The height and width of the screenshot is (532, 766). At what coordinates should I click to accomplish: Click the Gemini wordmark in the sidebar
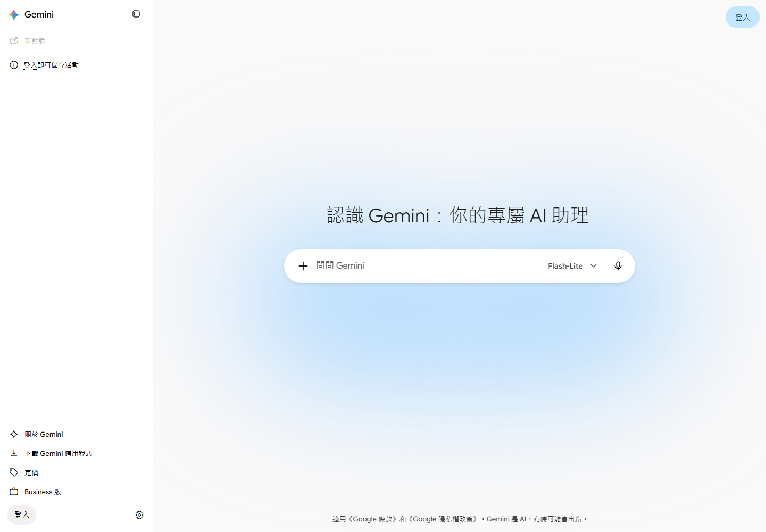[39, 14]
